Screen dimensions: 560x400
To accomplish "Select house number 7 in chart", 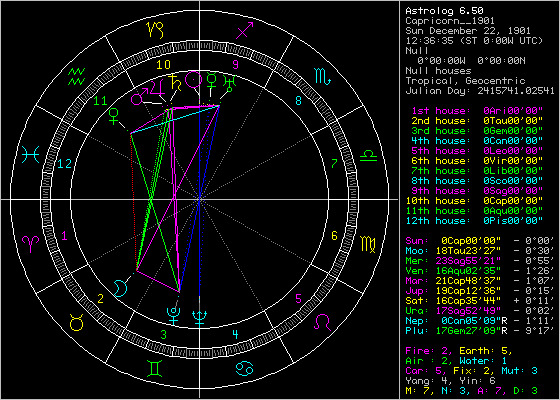I will (334, 164).
